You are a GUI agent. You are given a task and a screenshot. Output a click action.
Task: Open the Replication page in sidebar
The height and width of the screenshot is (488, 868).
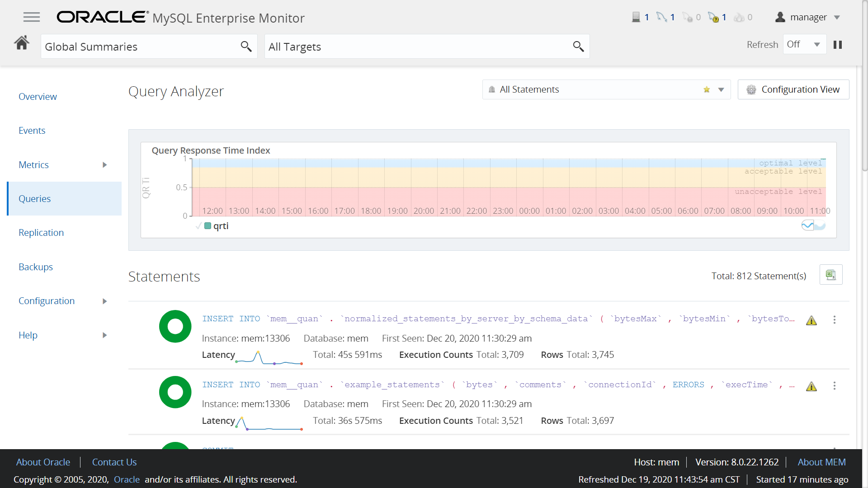[41, 233]
